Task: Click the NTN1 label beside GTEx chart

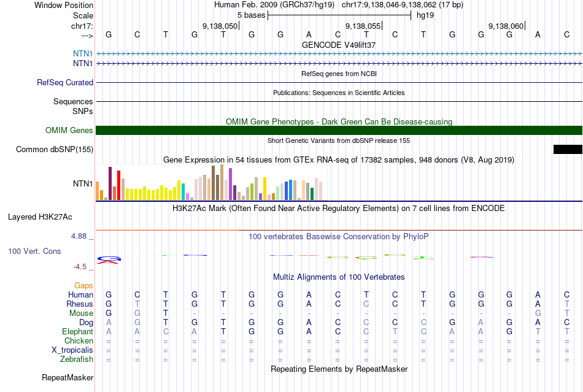Action: tap(83, 183)
